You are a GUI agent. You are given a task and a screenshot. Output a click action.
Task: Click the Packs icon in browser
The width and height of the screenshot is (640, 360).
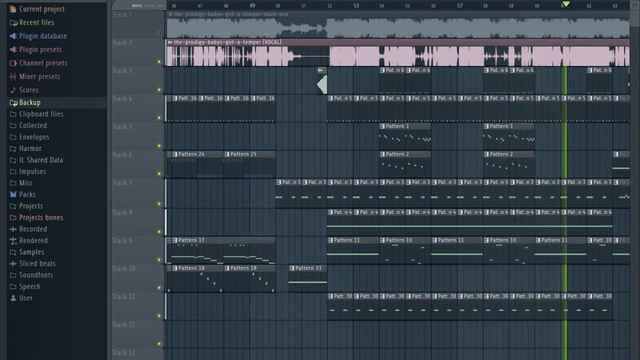tap(13, 194)
